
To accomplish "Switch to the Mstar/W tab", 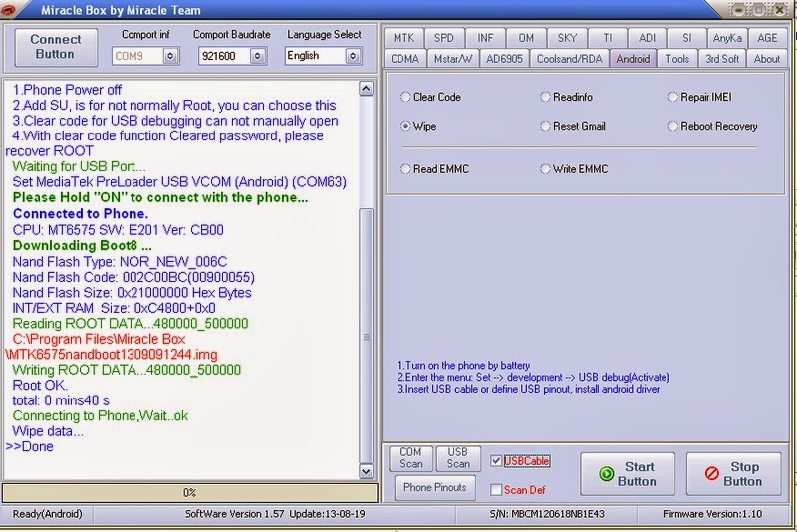I will click(x=453, y=59).
